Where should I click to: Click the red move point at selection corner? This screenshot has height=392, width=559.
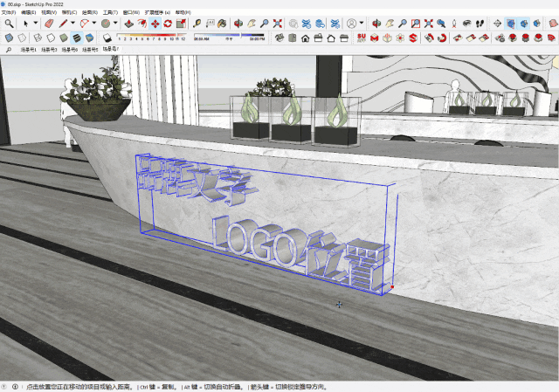(x=392, y=287)
